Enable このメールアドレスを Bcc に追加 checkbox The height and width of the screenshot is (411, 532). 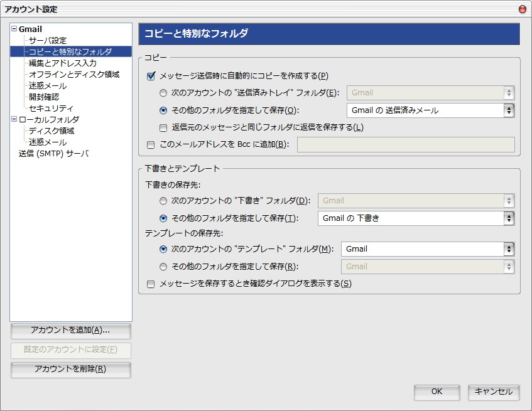point(151,145)
